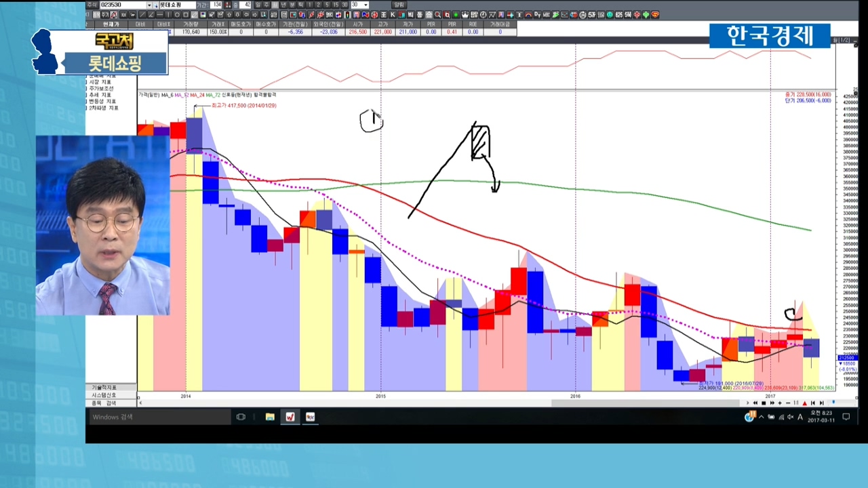Click the green smiley face toolbar icon
Viewport: 868px width, 488px height.
[x=610, y=15]
